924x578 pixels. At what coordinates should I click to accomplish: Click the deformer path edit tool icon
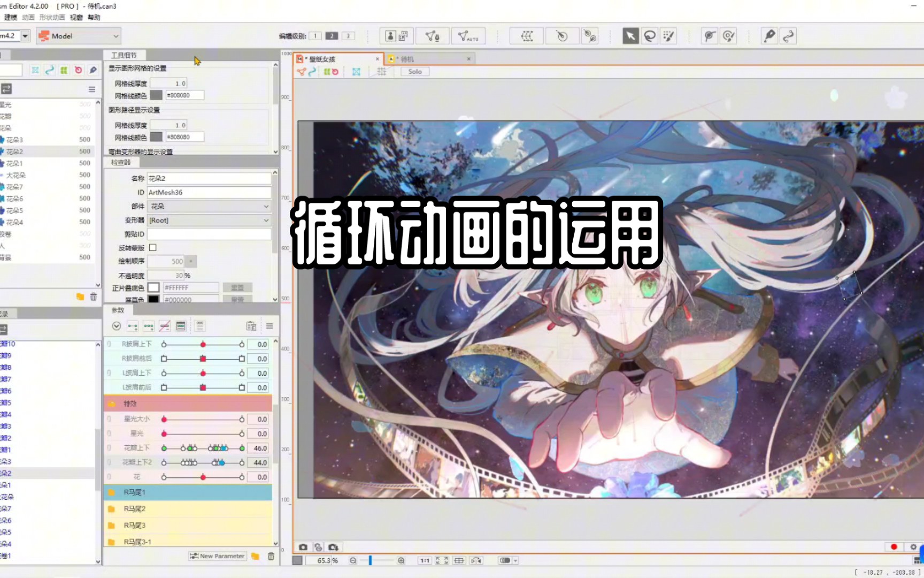coord(590,36)
